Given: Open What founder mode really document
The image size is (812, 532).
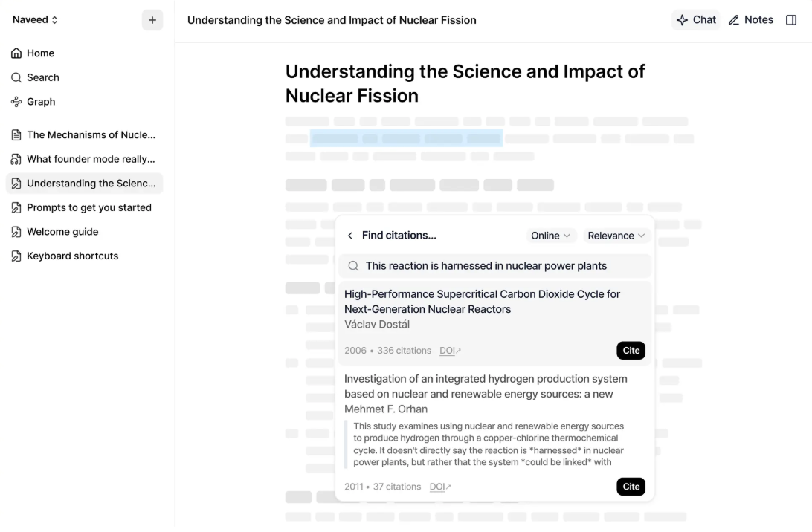Looking at the screenshot, I should pos(91,159).
